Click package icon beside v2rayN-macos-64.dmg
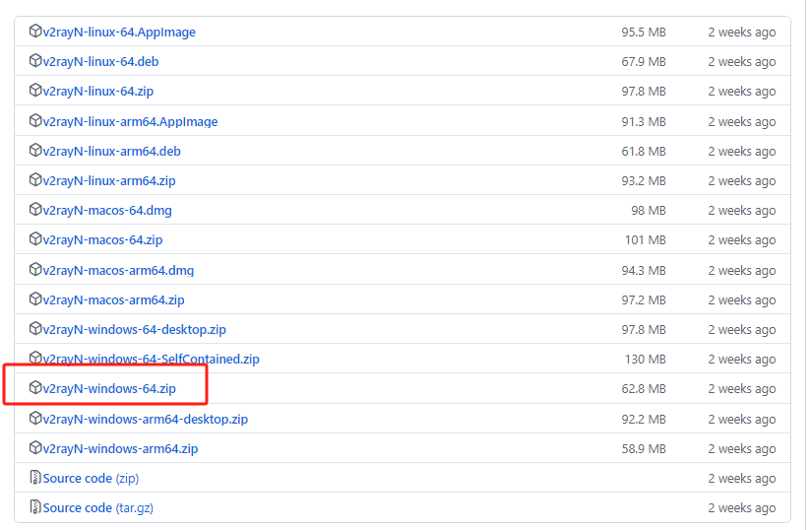This screenshot has width=812, height=530. coord(35,209)
